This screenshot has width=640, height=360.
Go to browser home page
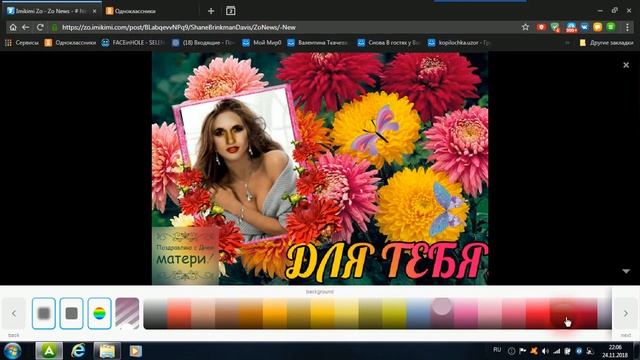click(13, 27)
